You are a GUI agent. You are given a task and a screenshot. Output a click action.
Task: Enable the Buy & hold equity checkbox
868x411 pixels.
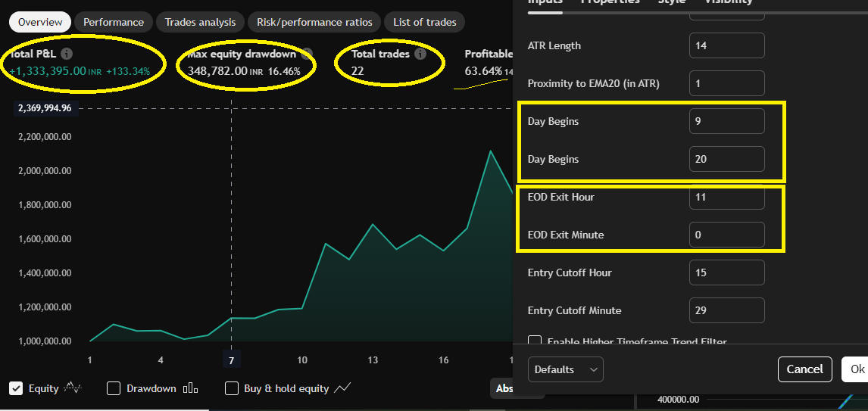[232, 388]
